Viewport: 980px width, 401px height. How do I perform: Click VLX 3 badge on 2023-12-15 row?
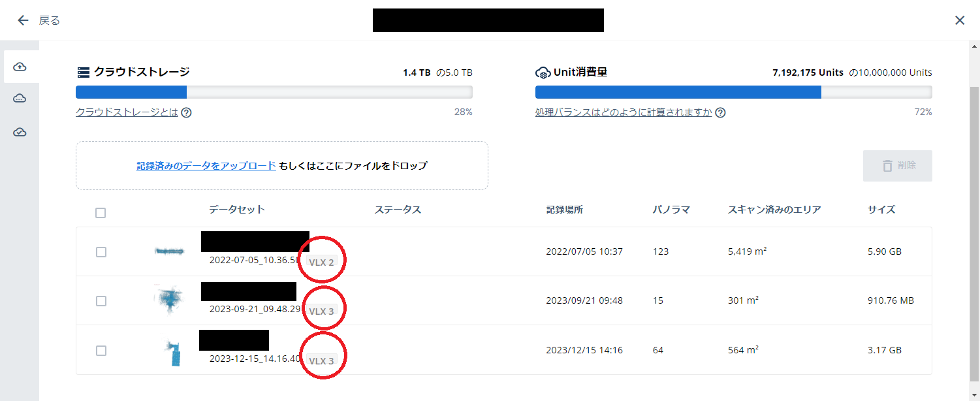click(x=321, y=361)
